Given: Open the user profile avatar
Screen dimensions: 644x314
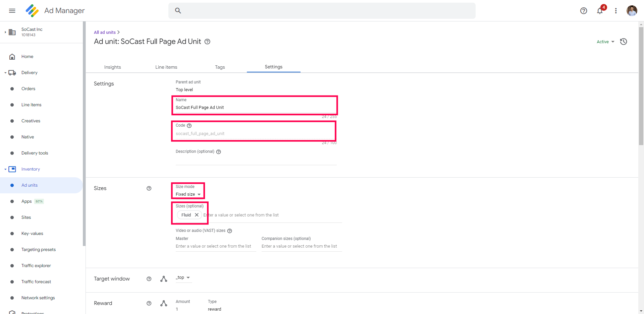Looking at the screenshot, I should click(632, 11).
